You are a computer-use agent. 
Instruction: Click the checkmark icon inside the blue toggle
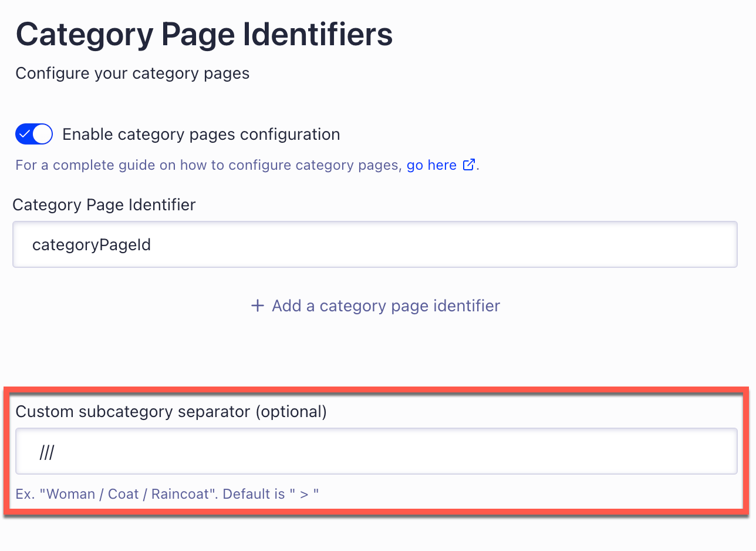pyautogui.click(x=26, y=134)
